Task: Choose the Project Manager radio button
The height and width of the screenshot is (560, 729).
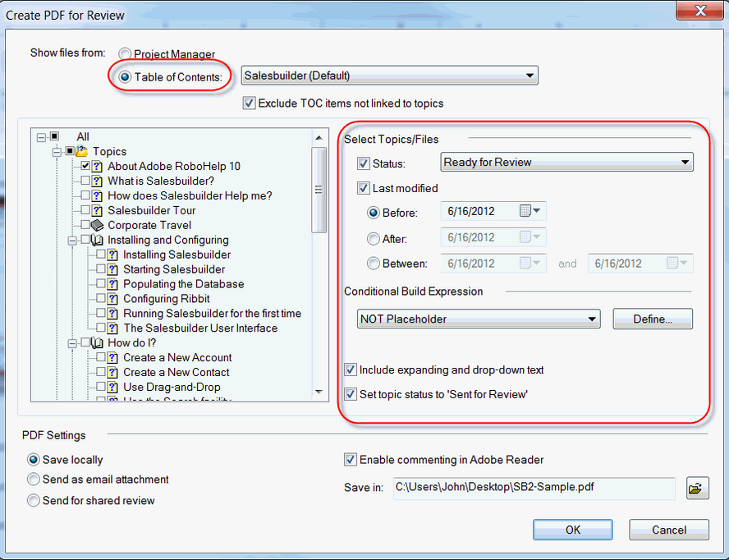Action: [125, 55]
